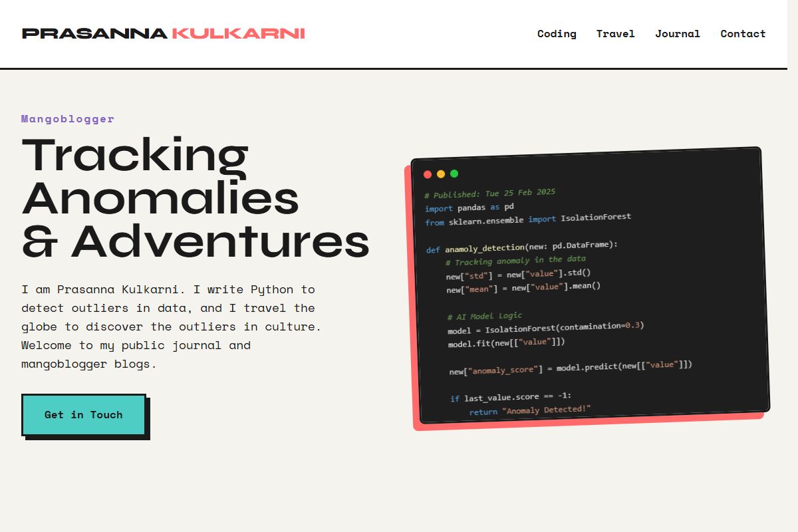Click the green traffic-light dot on the code window
798x532 pixels.
point(454,174)
